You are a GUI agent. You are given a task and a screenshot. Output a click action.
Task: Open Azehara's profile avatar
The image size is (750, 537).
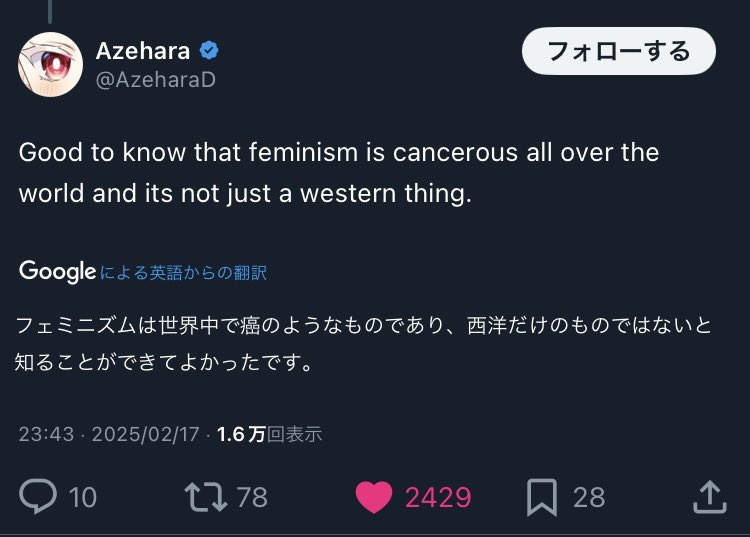50,65
